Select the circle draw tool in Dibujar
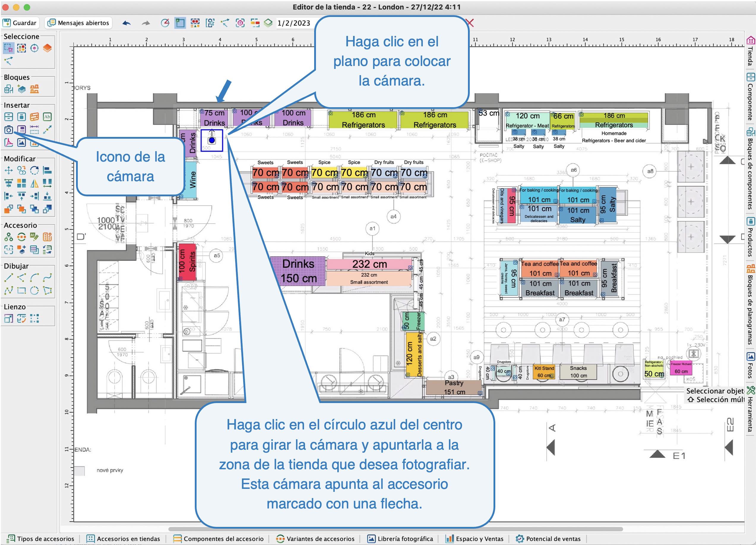Image resolution: width=756 pixels, height=545 pixels. tap(34, 291)
